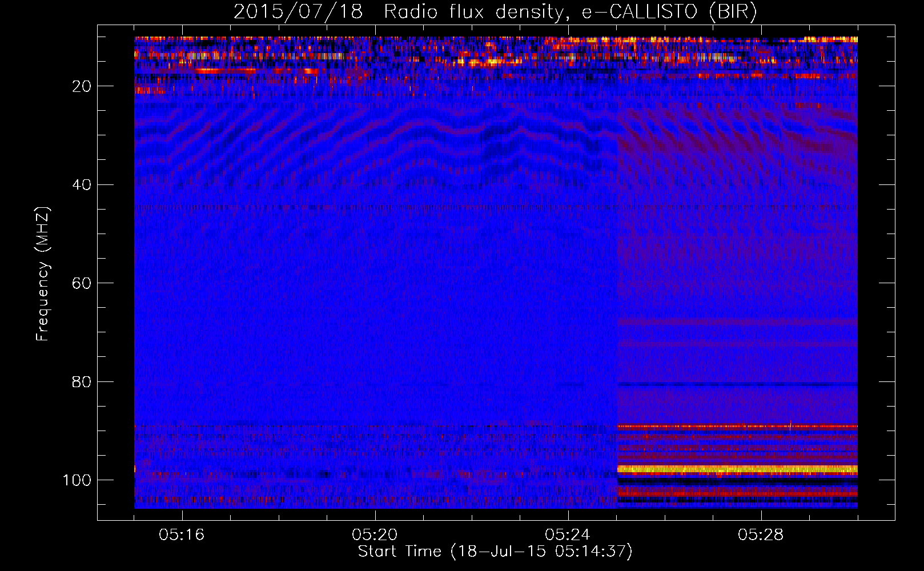924x571 pixels.
Task: Click the 05:20 time tick label
Action: tap(375, 535)
